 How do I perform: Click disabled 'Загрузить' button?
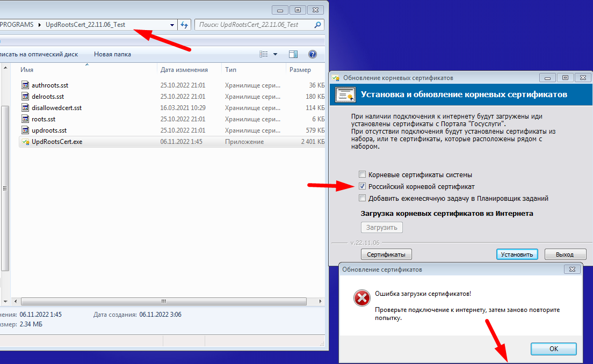381,227
